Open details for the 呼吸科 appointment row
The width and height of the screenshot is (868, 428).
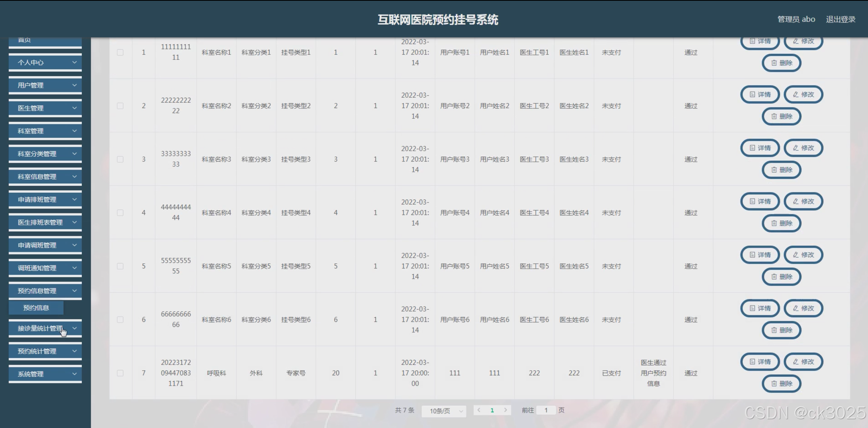click(760, 362)
